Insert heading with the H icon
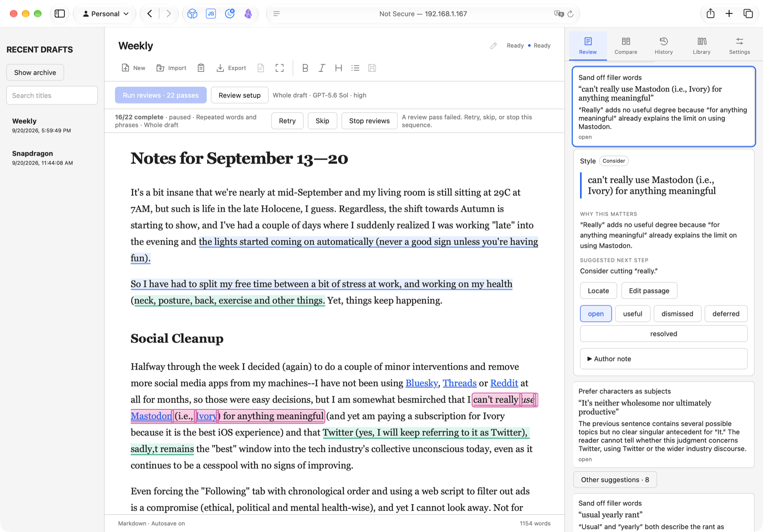Image resolution: width=763 pixels, height=532 pixels. (338, 68)
